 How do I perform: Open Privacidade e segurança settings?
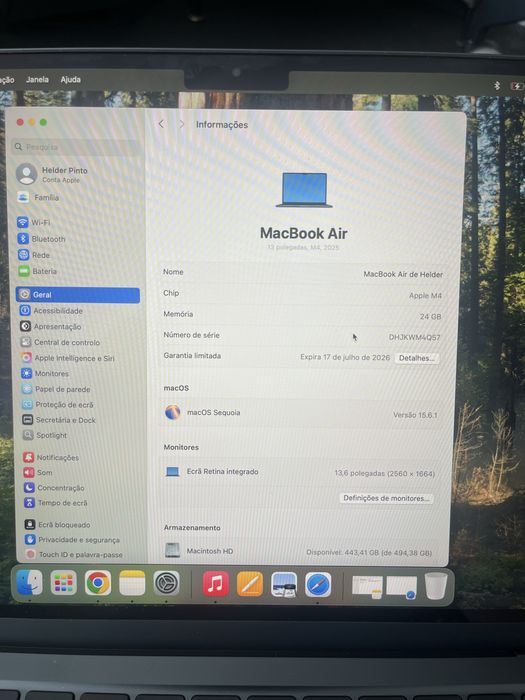pyautogui.click(x=73, y=540)
